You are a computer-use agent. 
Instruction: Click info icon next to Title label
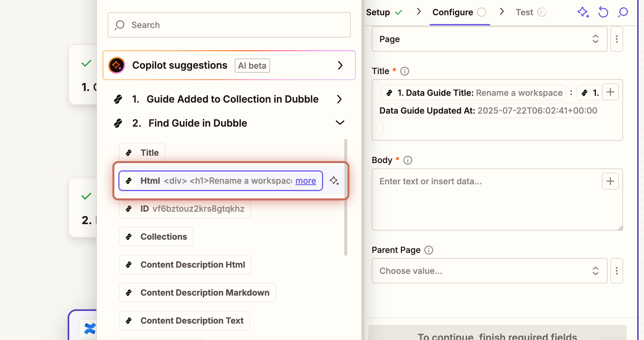click(x=404, y=71)
